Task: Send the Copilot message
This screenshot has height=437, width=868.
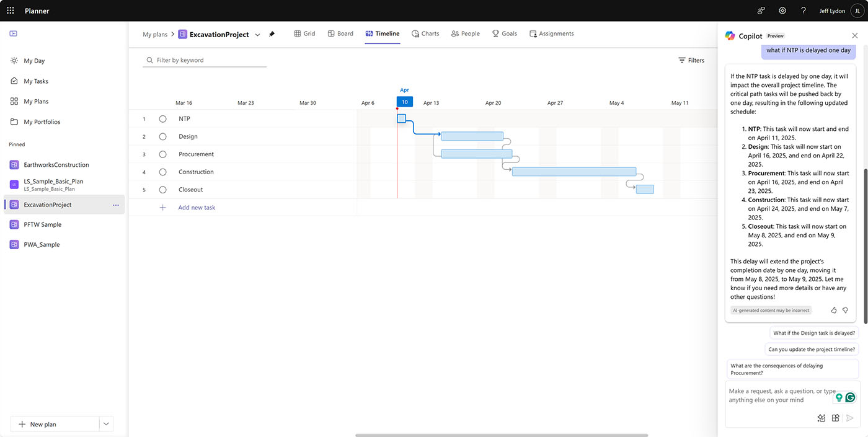Action: pyautogui.click(x=850, y=418)
